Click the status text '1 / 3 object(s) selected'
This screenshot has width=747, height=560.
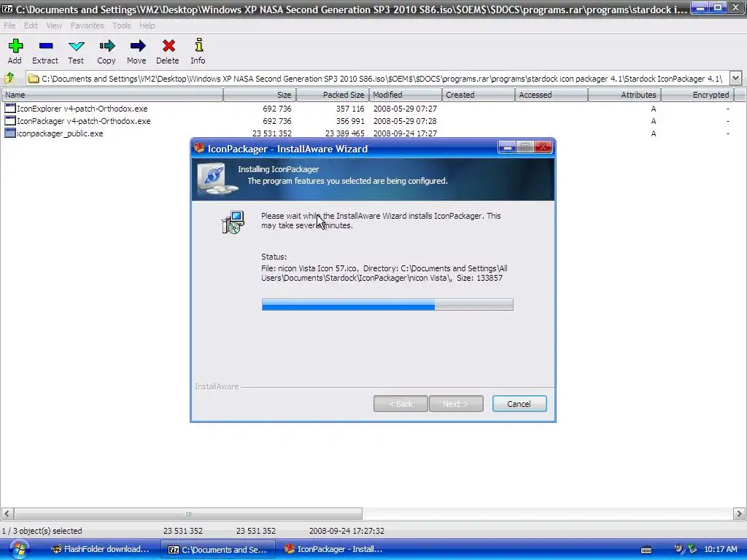[42, 531]
